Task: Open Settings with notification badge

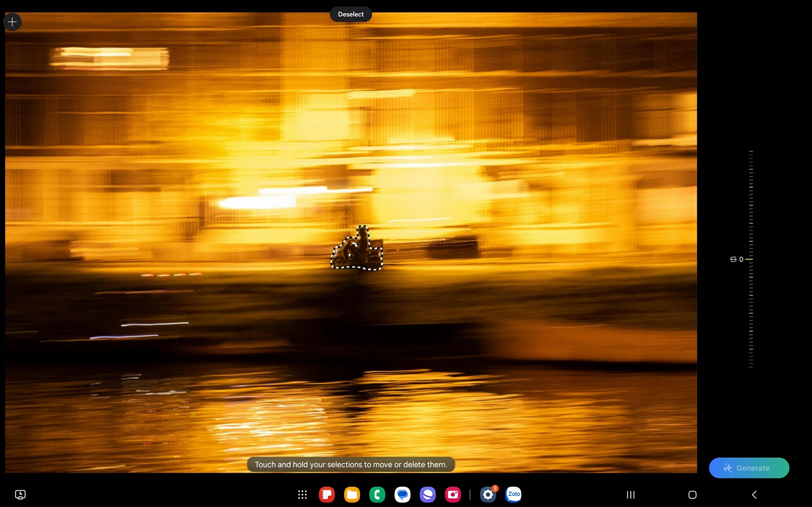Action: (x=488, y=494)
